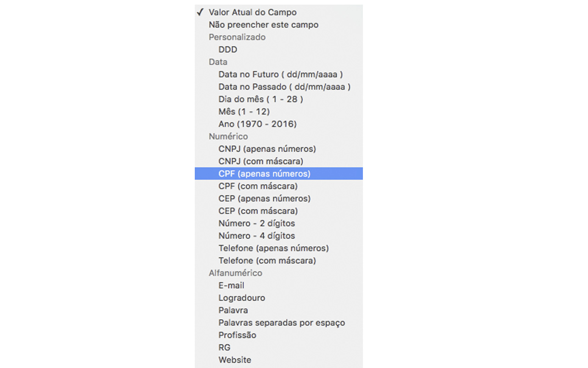Choose CNPJ (apenas números)

(267, 149)
